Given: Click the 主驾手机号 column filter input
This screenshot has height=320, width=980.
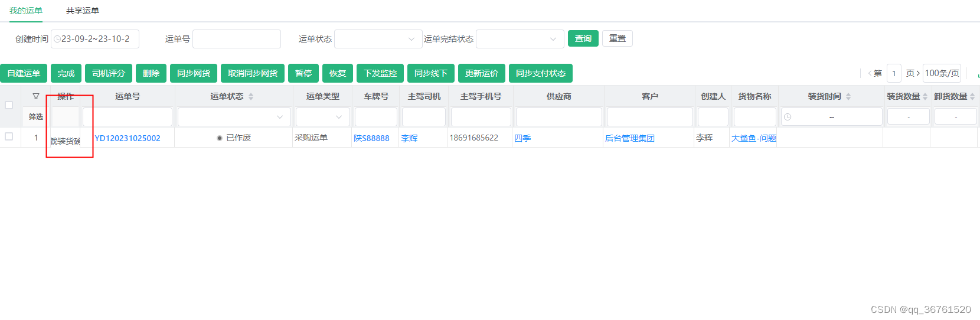Looking at the screenshot, I should point(481,117).
